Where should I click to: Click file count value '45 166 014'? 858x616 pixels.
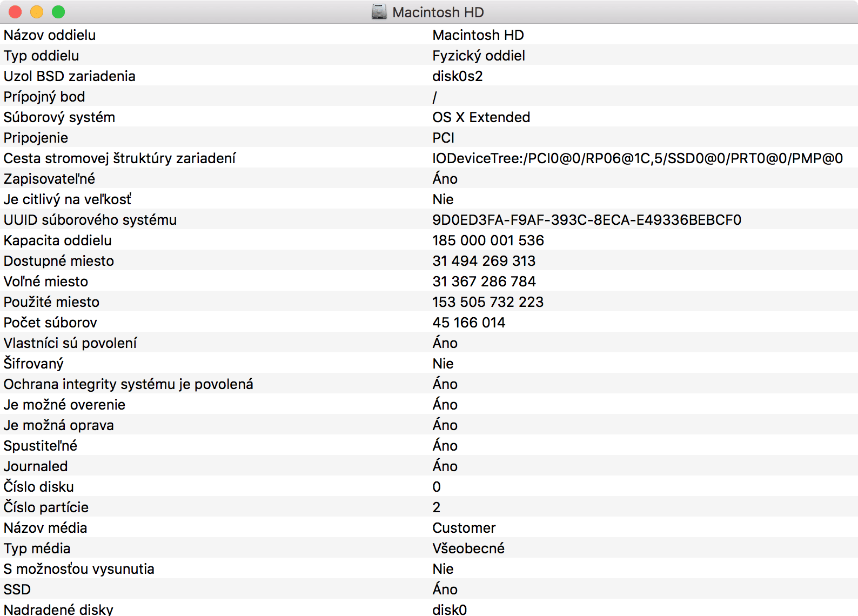468,323
